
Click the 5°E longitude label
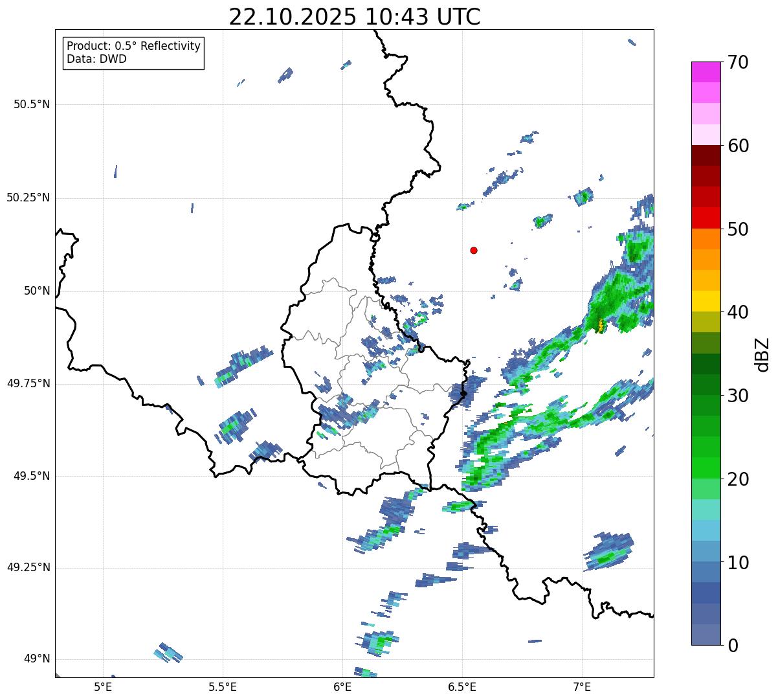click(x=103, y=686)
